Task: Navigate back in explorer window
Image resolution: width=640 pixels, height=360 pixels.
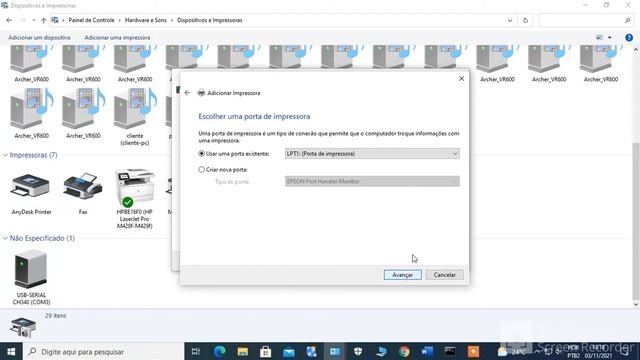Action: [9, 20]
